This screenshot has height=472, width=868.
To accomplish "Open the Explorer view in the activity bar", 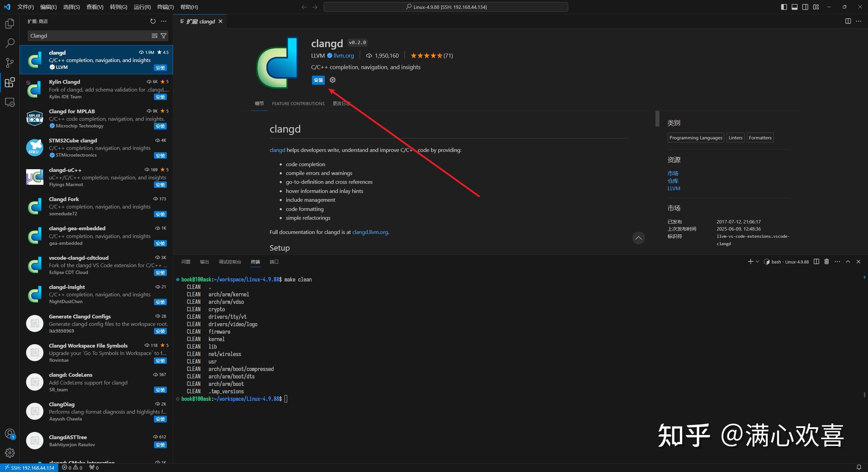I will click(x=10, y=23).
